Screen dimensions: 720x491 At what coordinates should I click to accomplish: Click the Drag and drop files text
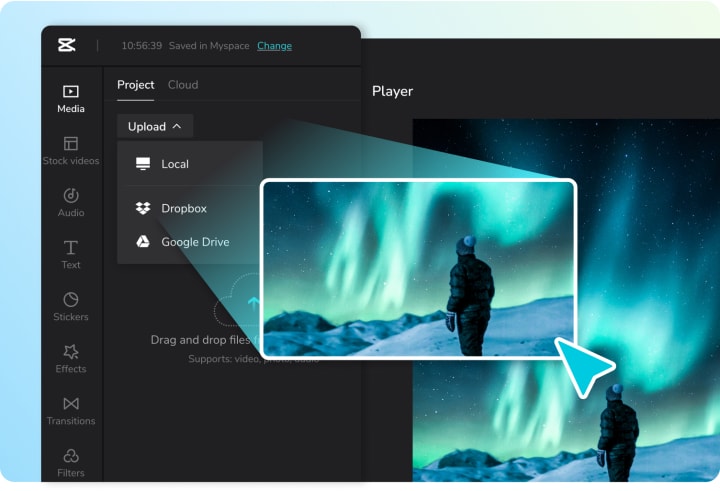[x=200, y=340]
